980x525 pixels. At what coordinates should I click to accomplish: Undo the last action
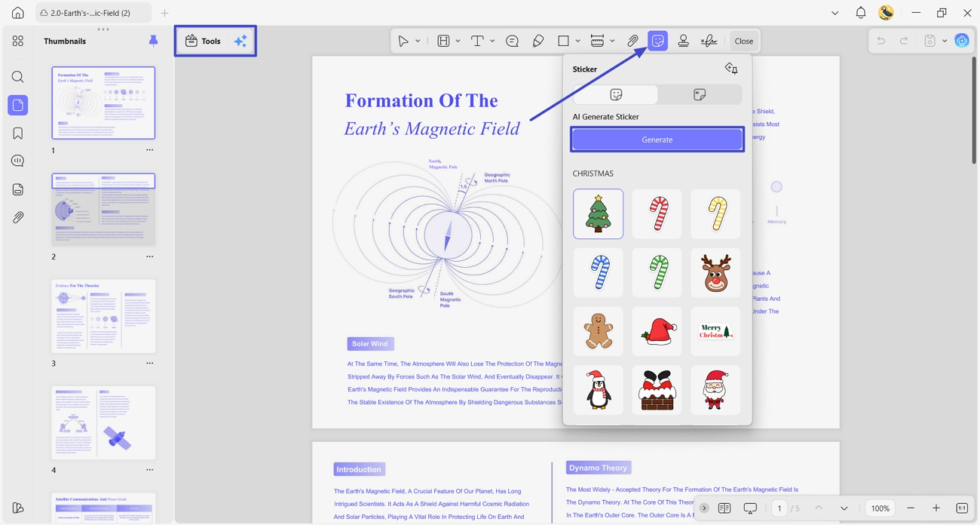880,41
